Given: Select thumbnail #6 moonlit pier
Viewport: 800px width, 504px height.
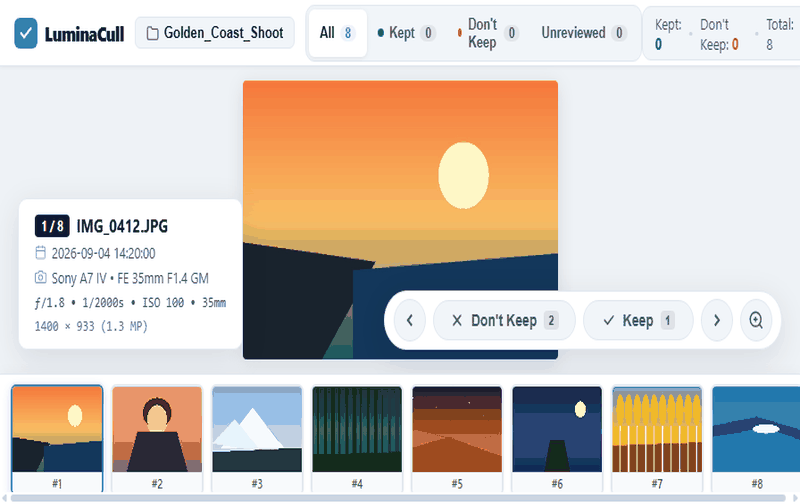Looking at the screenshot, I should tap(557, 439).
